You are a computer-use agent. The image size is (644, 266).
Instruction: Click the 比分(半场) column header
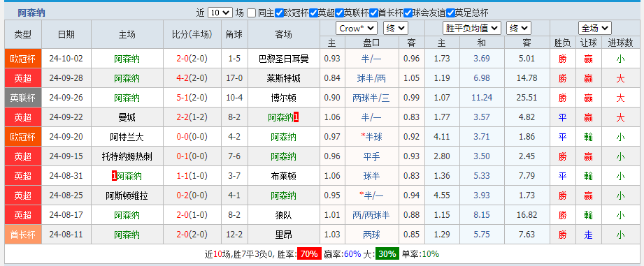tap(192, 34)
